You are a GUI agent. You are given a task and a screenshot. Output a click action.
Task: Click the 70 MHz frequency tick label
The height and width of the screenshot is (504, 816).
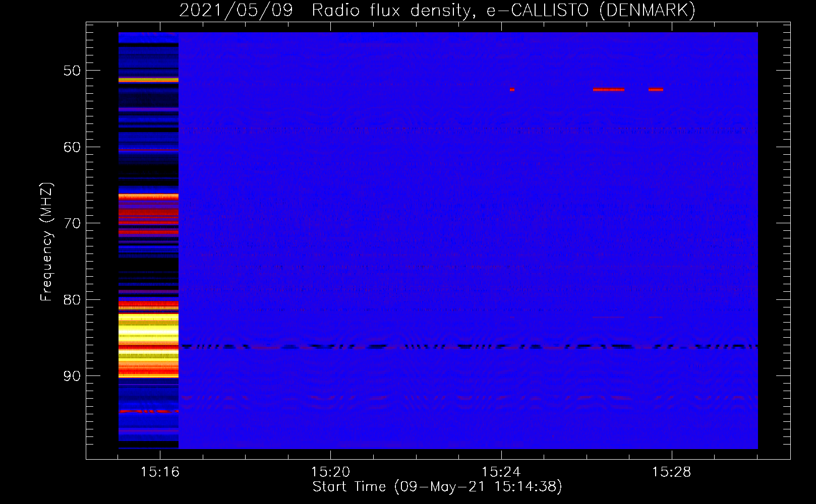(72, 223)
